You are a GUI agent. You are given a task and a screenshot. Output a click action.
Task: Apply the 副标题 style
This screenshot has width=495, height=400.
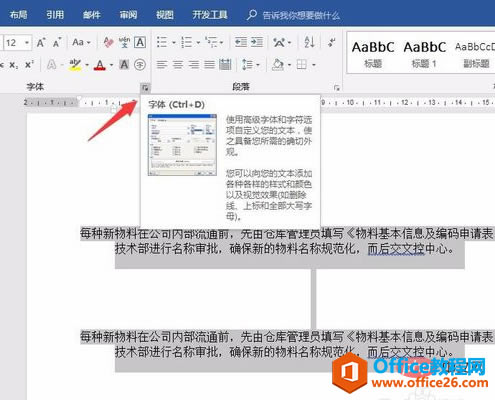click(x=475, y=53)
